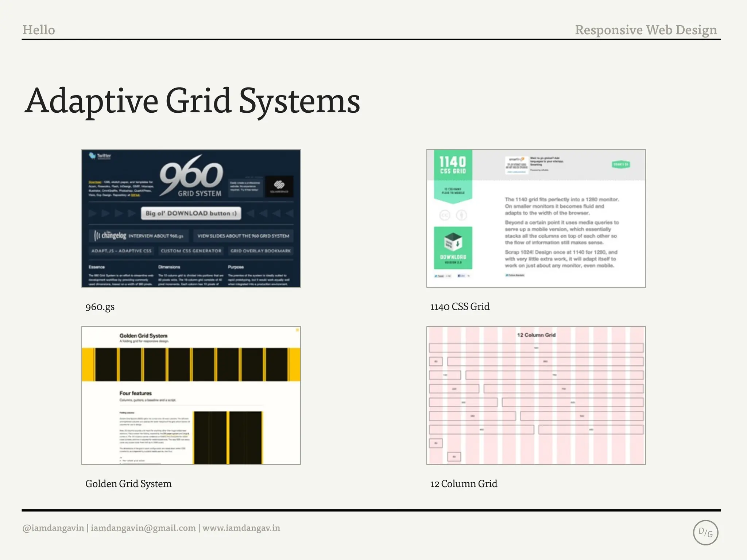The image size is (747, 560).
Task: Click the Squarespace logo in 960 screenshot
Action: [x=279, y=186]
